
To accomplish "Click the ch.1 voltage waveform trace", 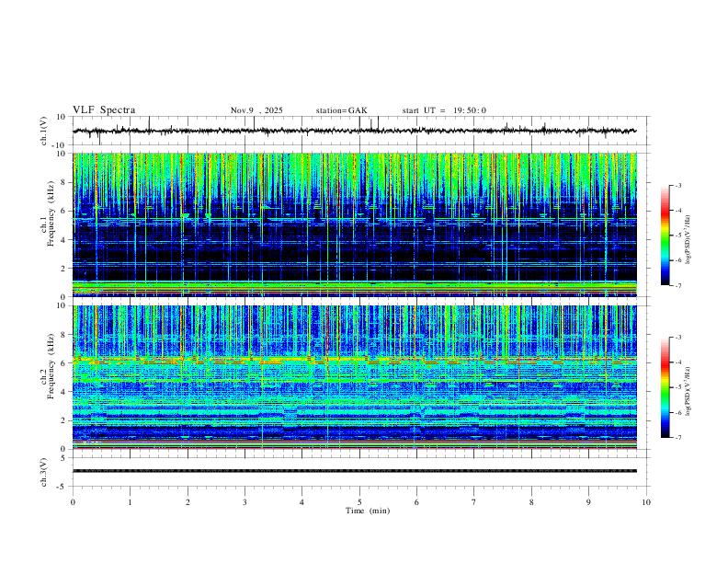I will pos(355,131).
